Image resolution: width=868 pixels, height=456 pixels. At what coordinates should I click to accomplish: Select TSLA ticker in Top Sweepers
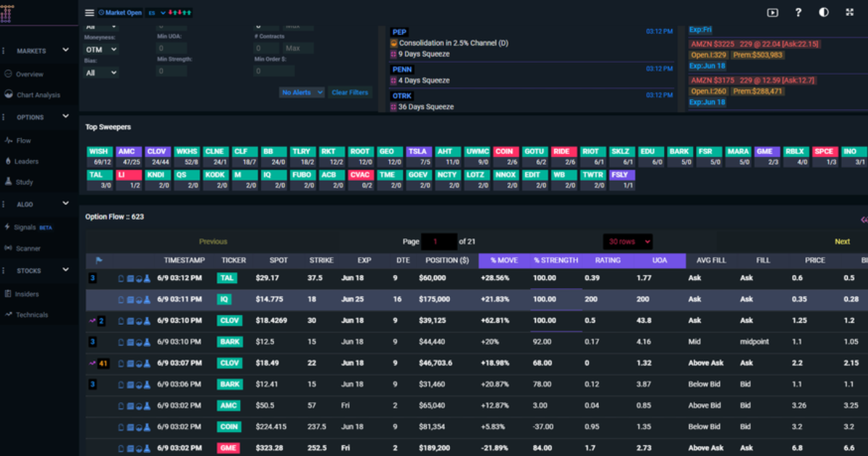(417, 152)
